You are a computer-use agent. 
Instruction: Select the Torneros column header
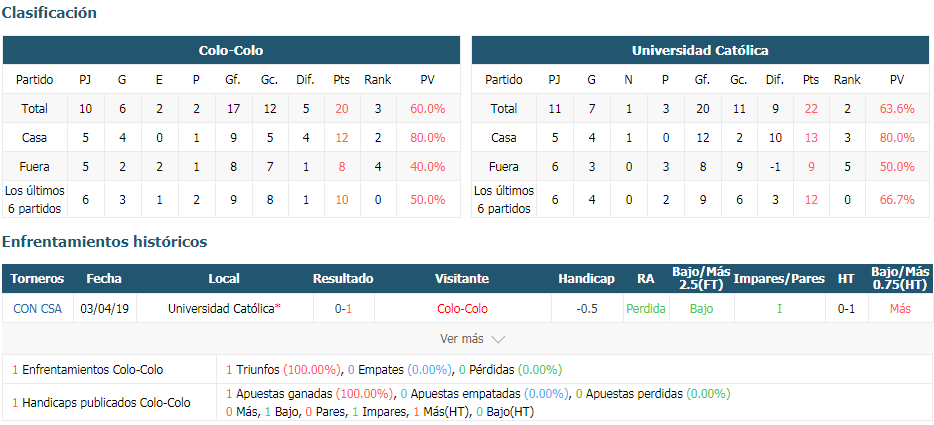click(37, 278)
